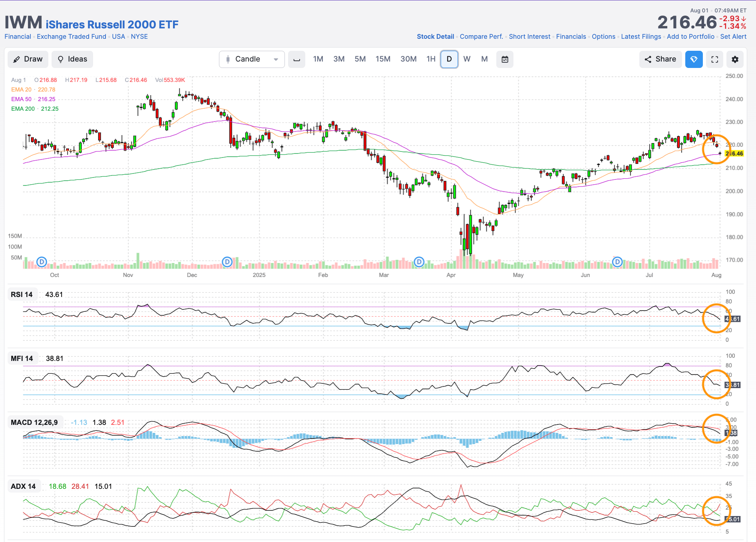Select the 1M timeframe
The height and width of the screenshot is (542, 756).
click(x=318, y=59)
